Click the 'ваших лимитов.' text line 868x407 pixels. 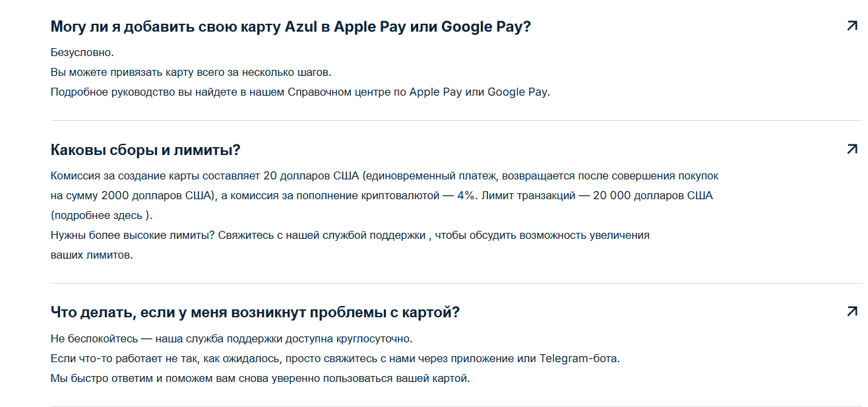pos(92,255)
